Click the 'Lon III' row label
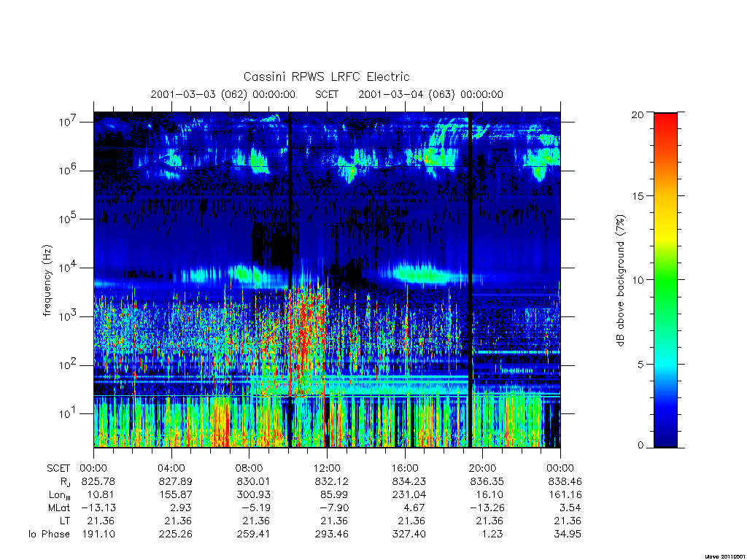Screen dimensions: 747x560 click(60, 495)
